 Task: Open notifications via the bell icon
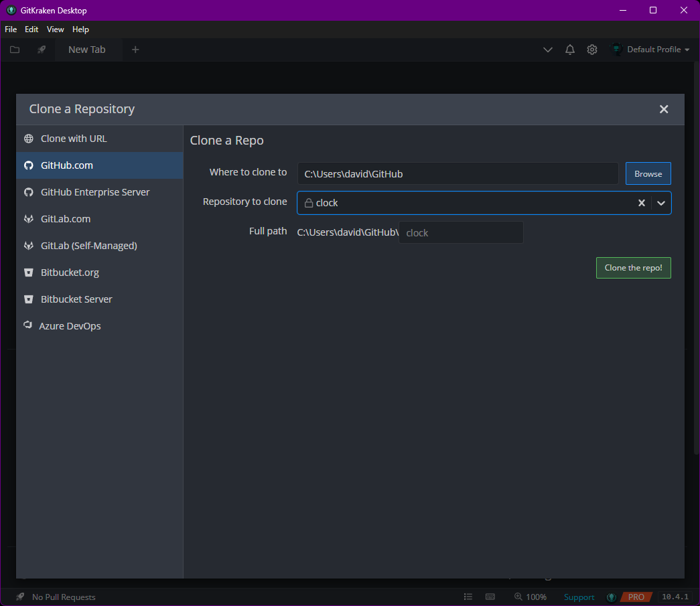click(x=570, y=50)
